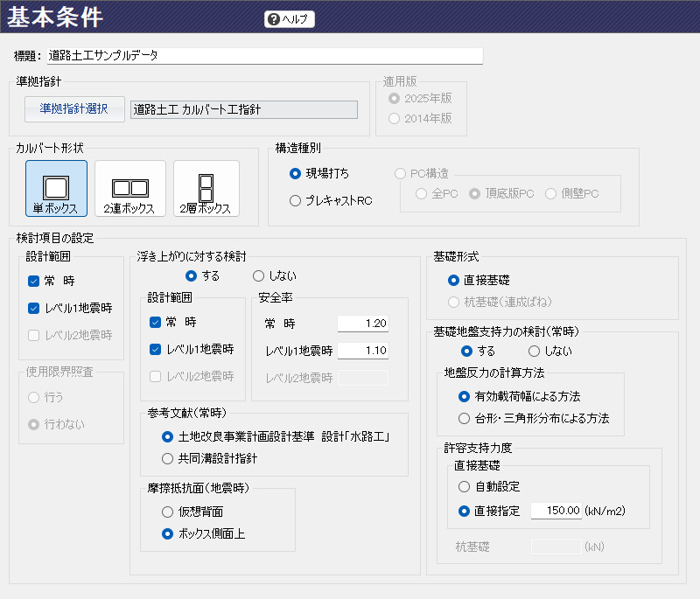Edit the レベル1地震時 safety factor field
The height and width of the screenshot is (599, 700).
click(363, 351)
